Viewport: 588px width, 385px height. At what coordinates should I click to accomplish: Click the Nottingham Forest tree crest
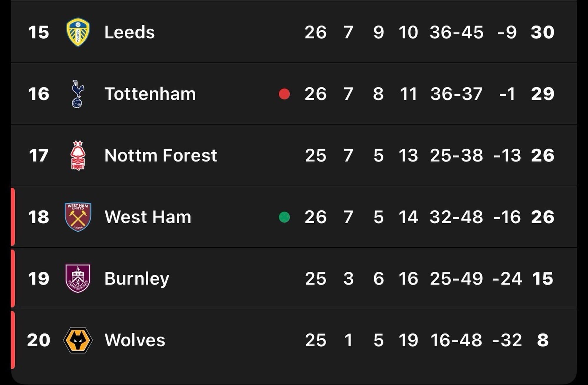(x=78, y=155)
